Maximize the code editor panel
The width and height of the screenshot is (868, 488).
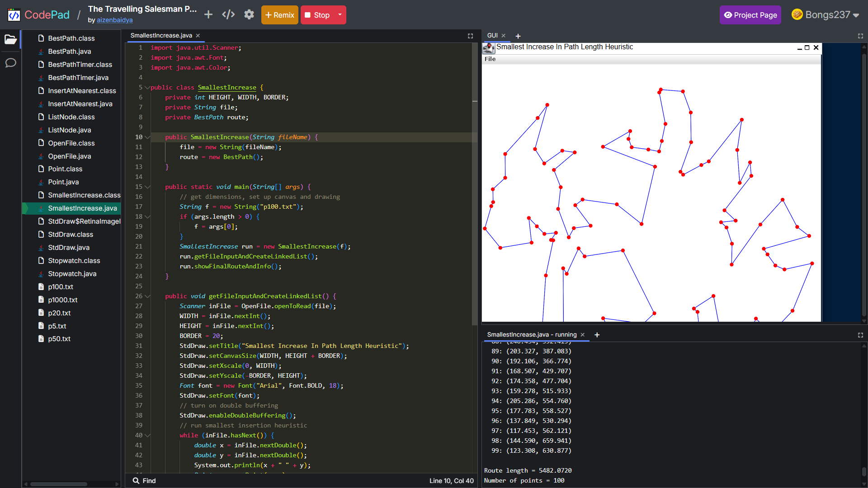tap(470, 36)
